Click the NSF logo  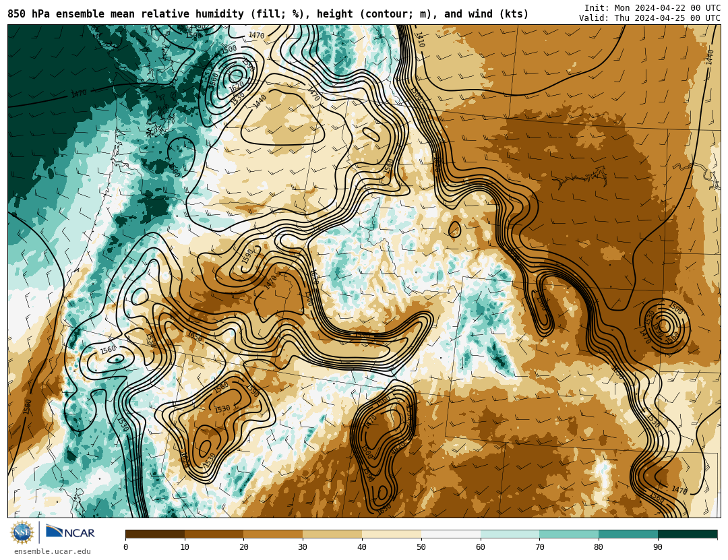coord(22,532)
